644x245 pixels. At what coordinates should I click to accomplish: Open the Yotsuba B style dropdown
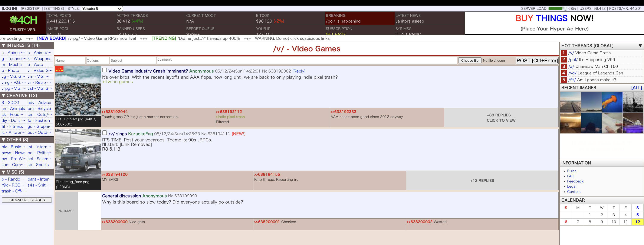[102, 9]
